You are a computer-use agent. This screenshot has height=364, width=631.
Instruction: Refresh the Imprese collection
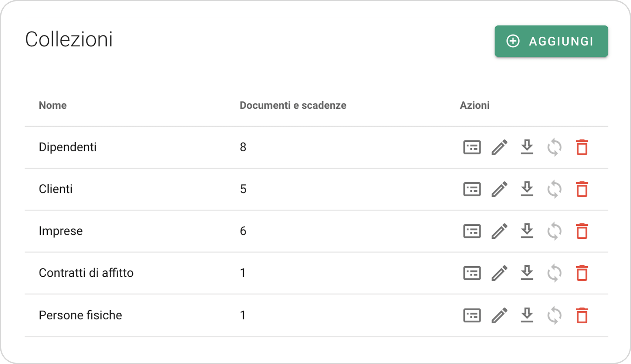pos(554,231)
